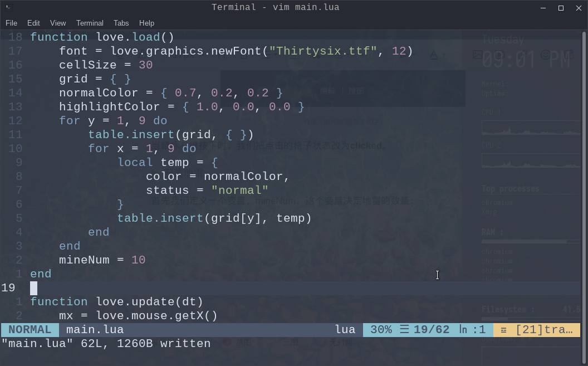Open the Edit menu
Screen dimensions: 588x366
click(x=33, y=23)
